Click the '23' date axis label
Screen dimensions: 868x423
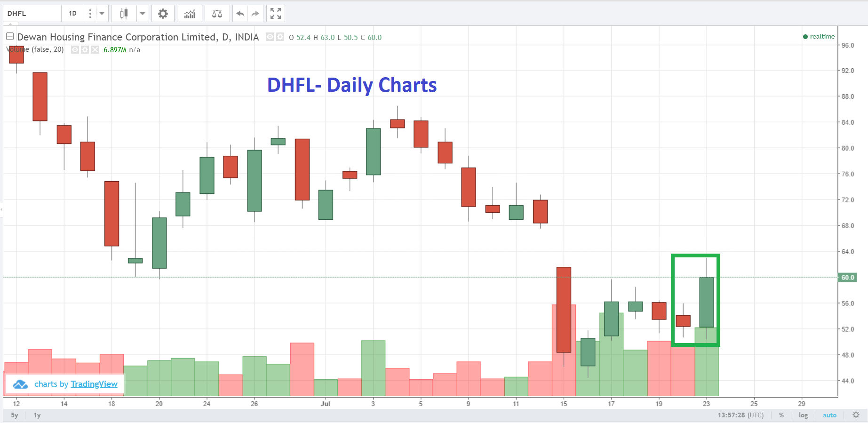[706, 404]
